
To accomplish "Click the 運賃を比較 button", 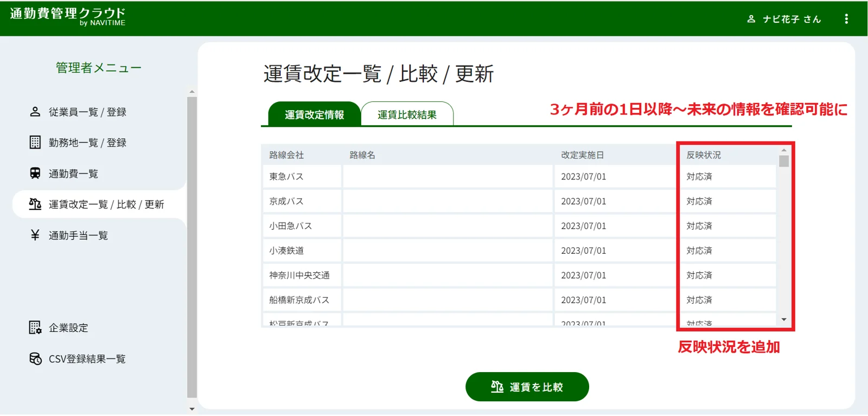I will pyautogui.click(x=527, y=387).
